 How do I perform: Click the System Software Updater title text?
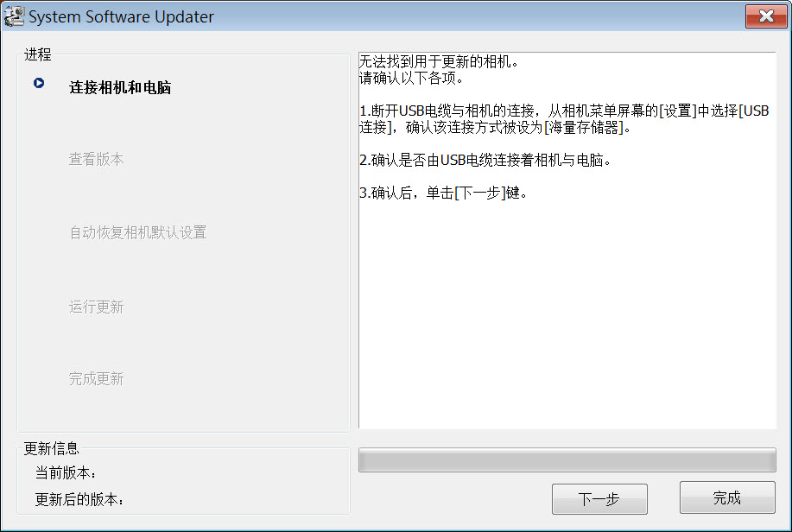coord(121,16)
